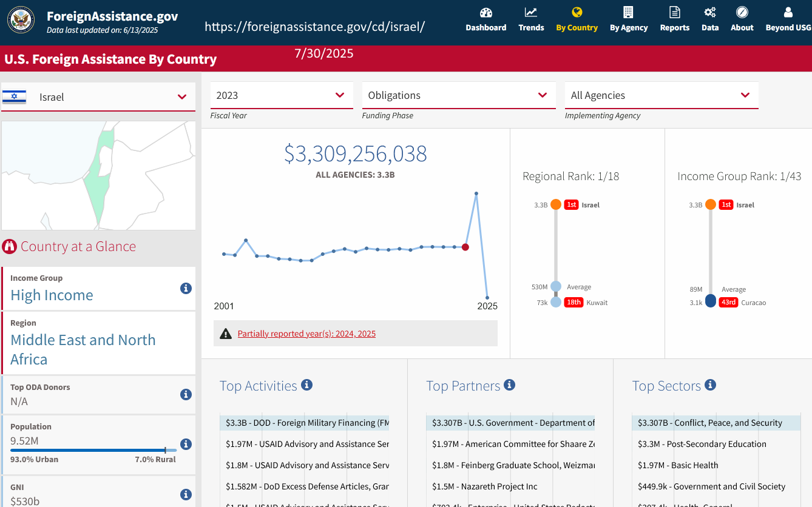Open GNI info icon
Screen dimensions: 812x507
tap(186, 494)
